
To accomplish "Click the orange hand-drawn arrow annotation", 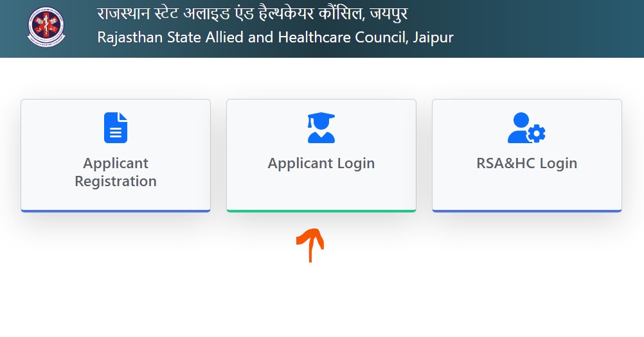I will [310, 245].
